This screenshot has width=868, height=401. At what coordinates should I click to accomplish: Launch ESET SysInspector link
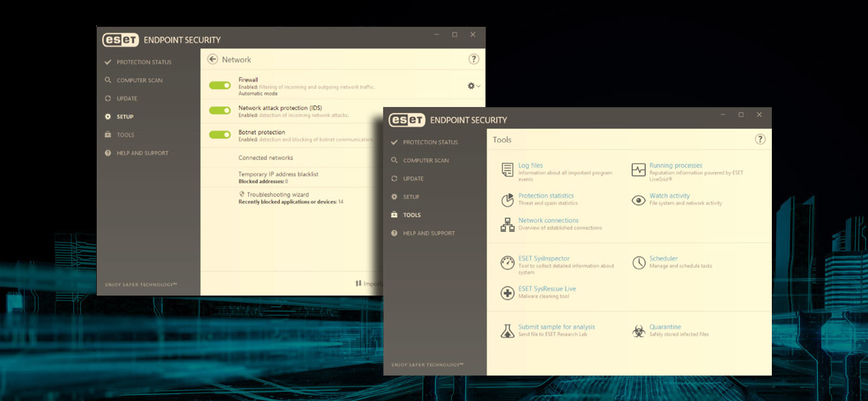pyautogui.click(x=544, y=259)
